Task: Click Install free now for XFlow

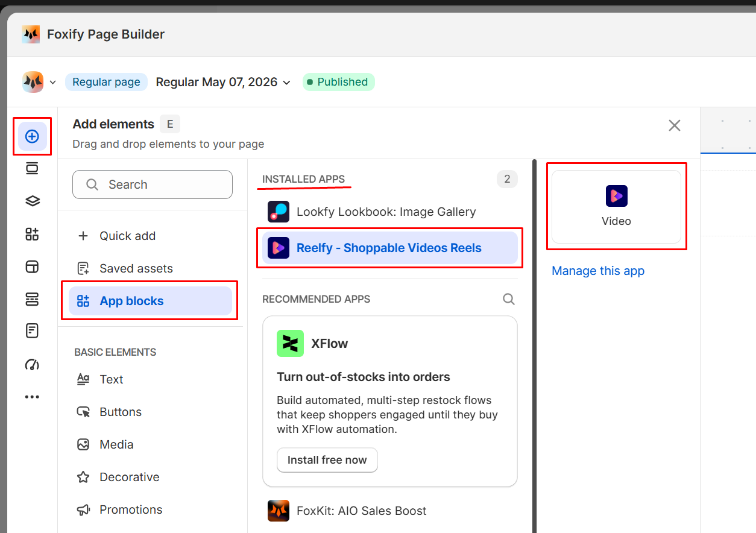Action: (327, 460)
